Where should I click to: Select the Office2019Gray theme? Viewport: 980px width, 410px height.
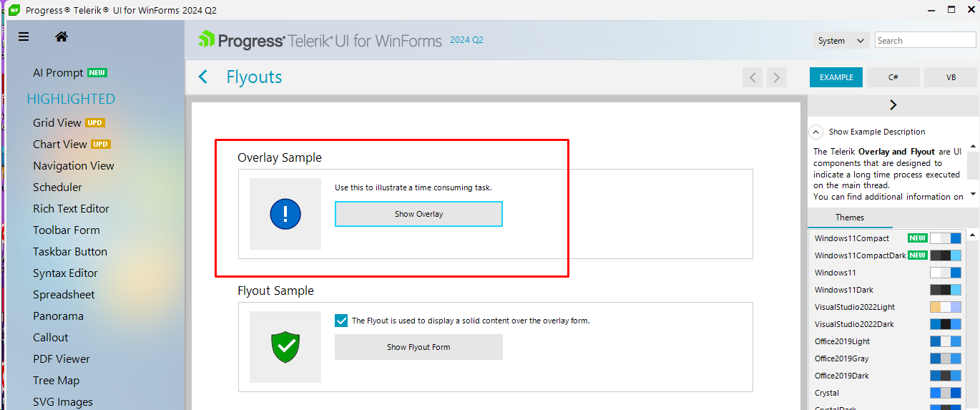click(x=841, y=358)
